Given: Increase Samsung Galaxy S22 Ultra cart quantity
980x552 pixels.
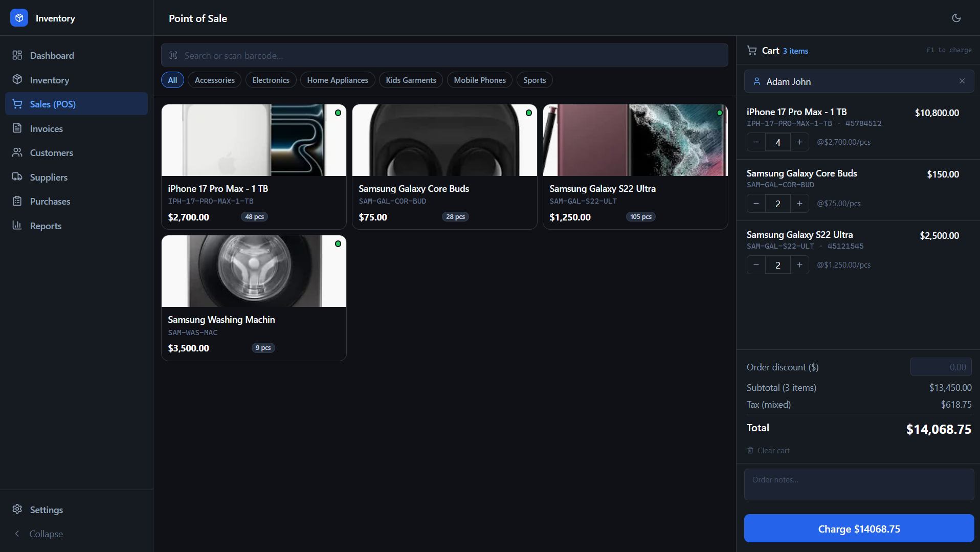Looking at the screenshot, I should pos(799,265).
